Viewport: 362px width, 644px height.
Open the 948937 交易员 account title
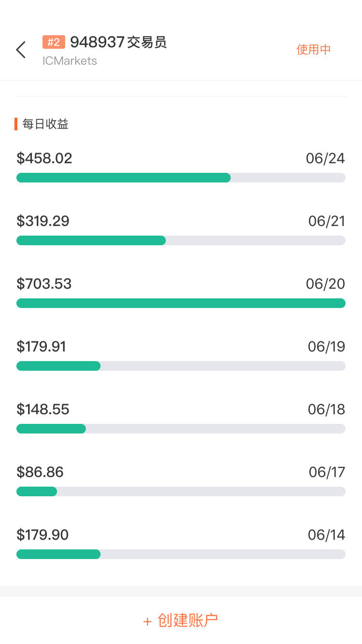[x=118, y=42]
